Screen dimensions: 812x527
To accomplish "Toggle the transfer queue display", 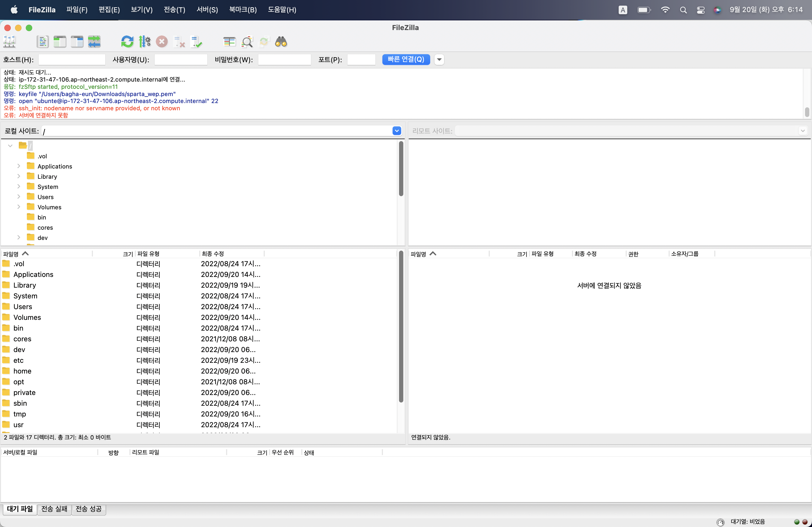I will (x=94, y=42).
